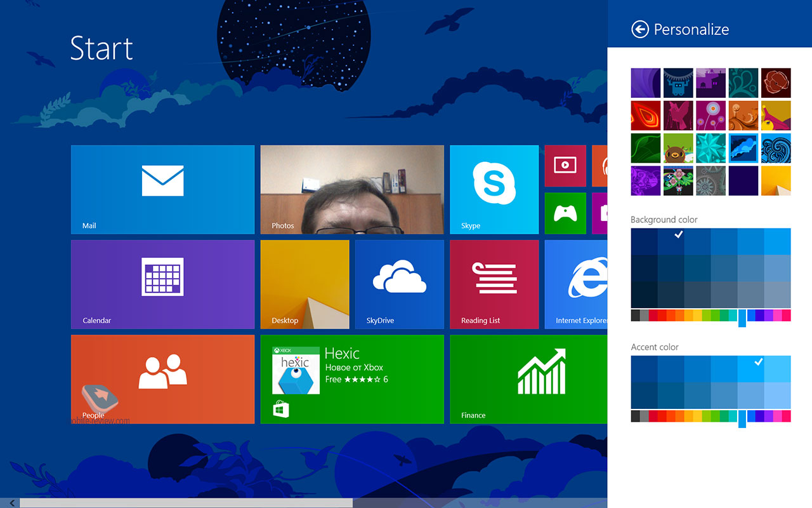Choose the orange swirl tree background thumbnail
This screenshot has height=508, width=812.
coord(743,116)
